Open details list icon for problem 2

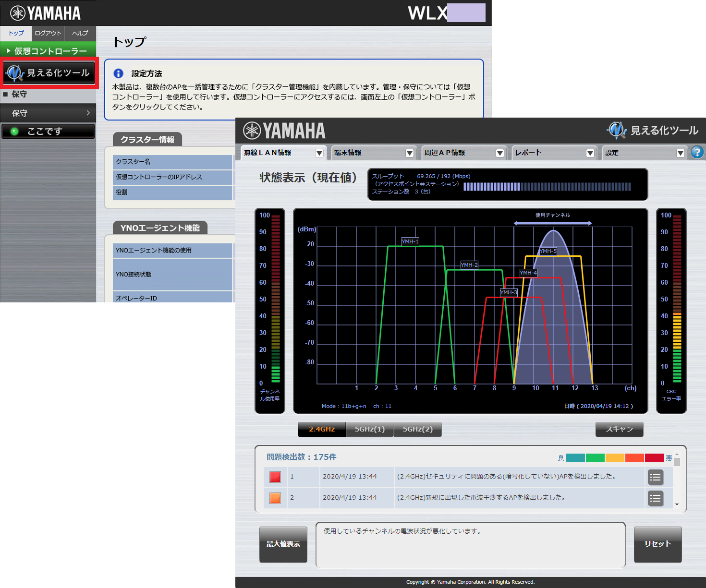click(655, 498)
